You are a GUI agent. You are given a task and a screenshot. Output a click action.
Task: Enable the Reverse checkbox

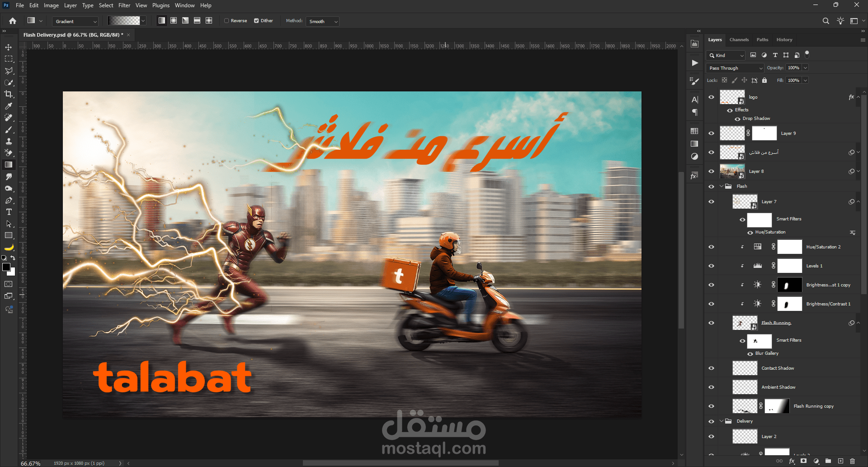[x=226, y=21]
